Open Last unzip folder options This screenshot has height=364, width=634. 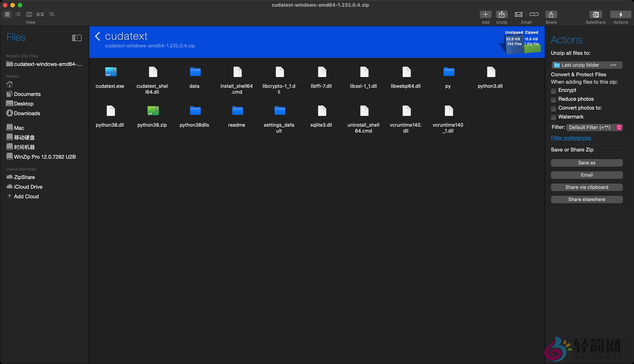point(613,65)
